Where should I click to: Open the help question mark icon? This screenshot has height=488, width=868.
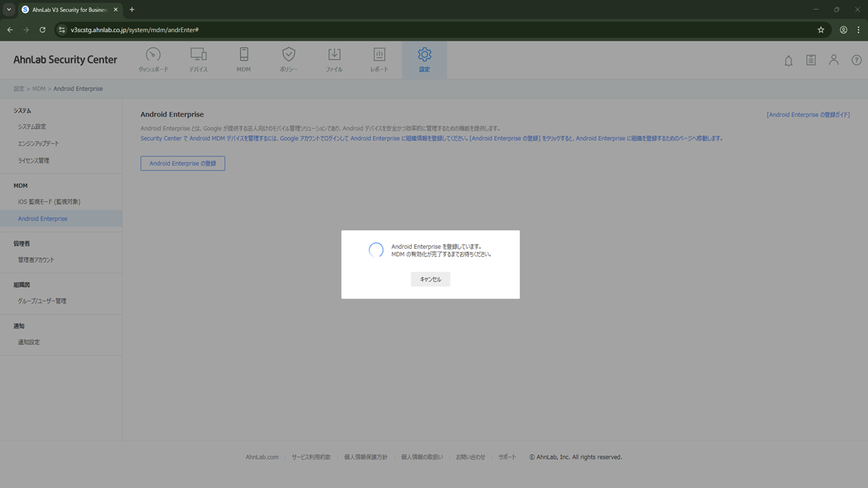(x=856, y=60)
